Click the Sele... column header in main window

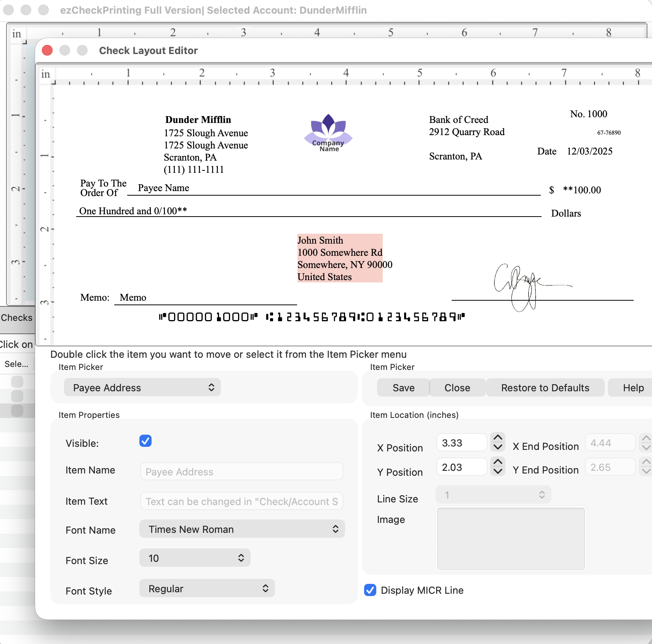click(x=16, y=364)
